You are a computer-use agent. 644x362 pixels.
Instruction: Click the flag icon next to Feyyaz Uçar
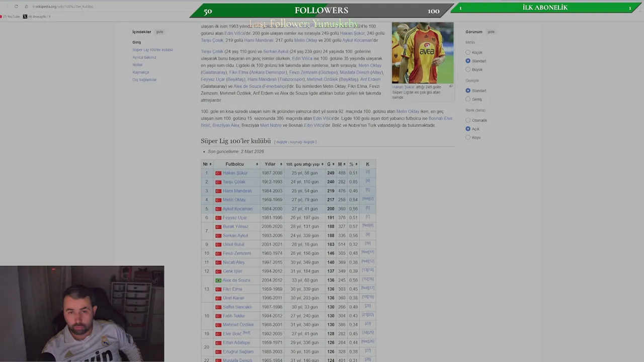click(218, 218)
